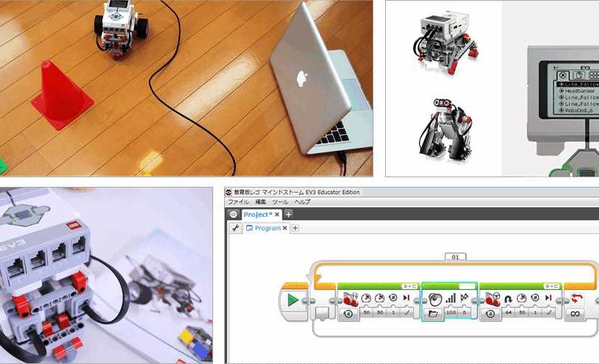Edit Sound block volume value 100
Viewport: 599px width, 364px height.
coord(451,313)
